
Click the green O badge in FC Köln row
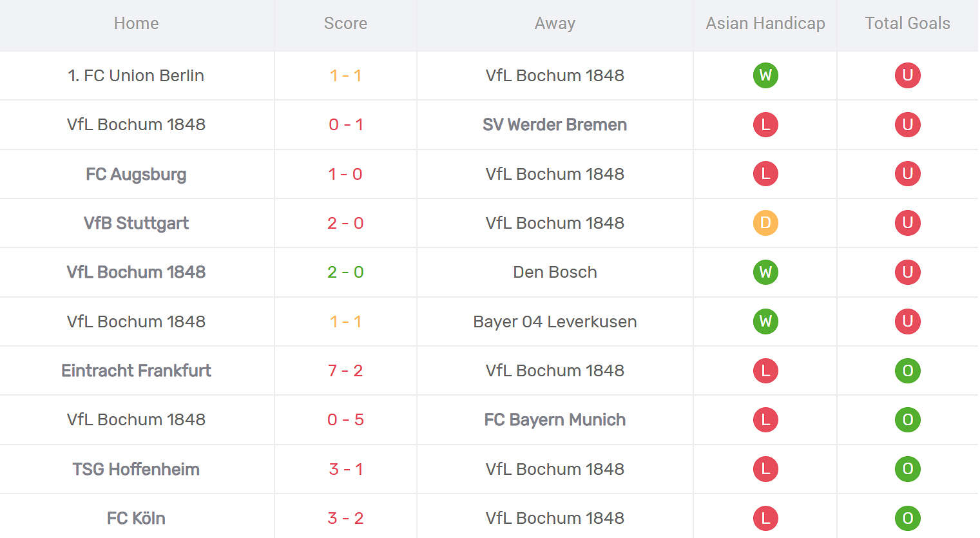[x=907, y=518]
